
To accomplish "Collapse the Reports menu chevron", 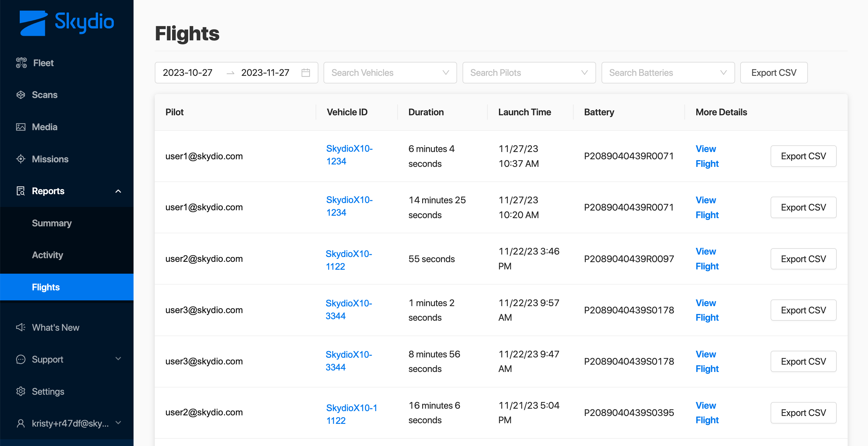I will coord(118,191).
